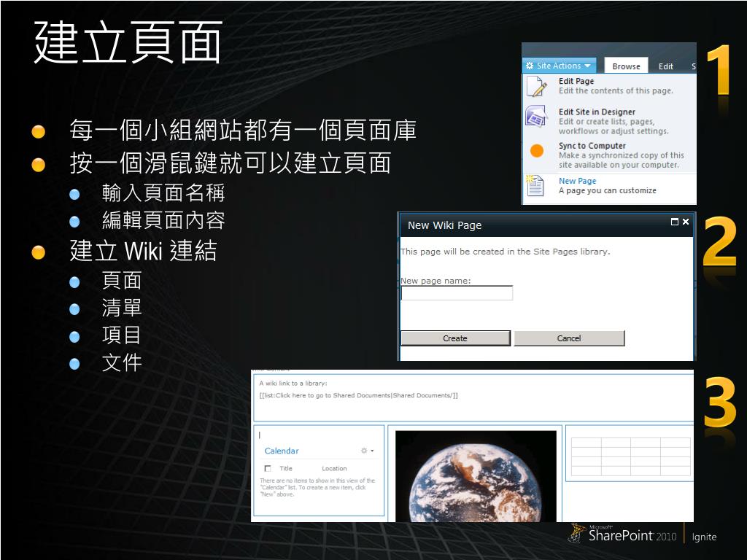Close the New Wiki Page dialog
The width and height of the screenshot is (747, 560).
(x=686, y=222)
